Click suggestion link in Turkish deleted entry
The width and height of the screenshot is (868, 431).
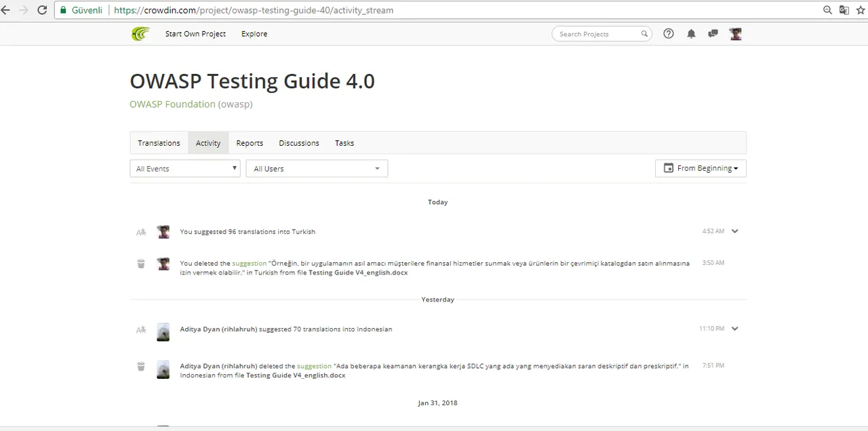[250, 263]
